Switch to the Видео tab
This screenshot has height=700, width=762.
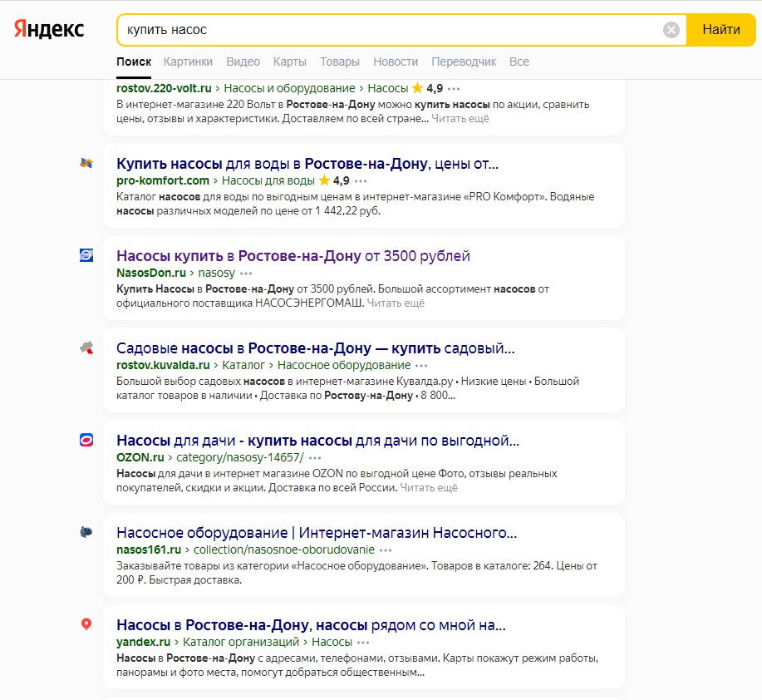click(x=243, y=62)
